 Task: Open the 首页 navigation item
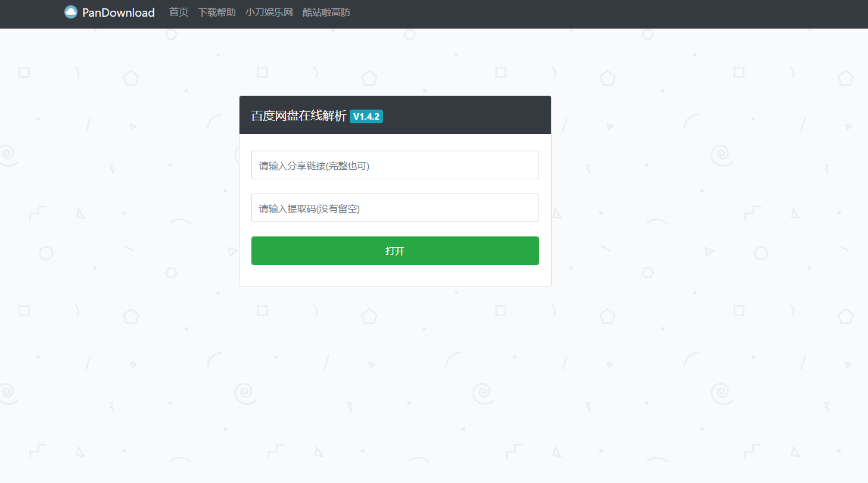click(x=178, y=11)
